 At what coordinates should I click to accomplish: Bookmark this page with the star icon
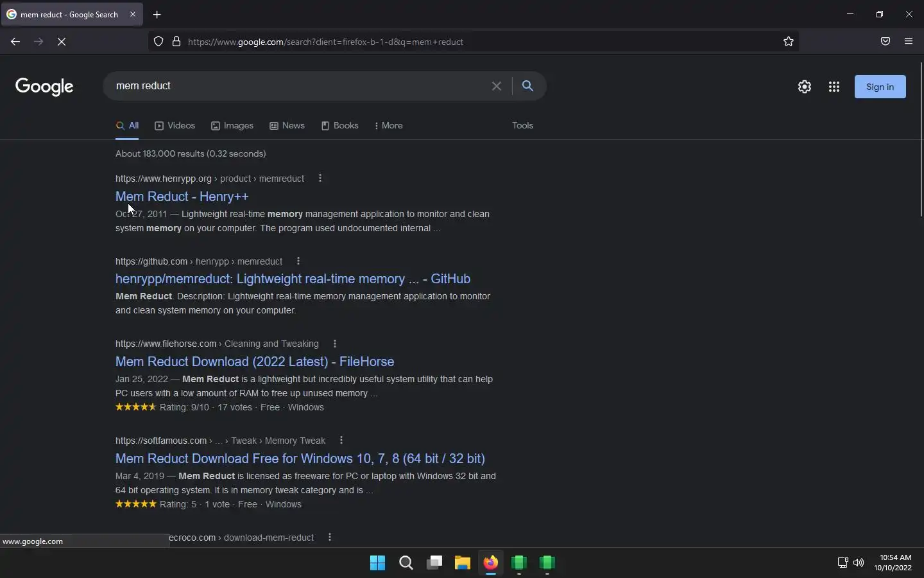pyautogui.click(x=789, y=42)
